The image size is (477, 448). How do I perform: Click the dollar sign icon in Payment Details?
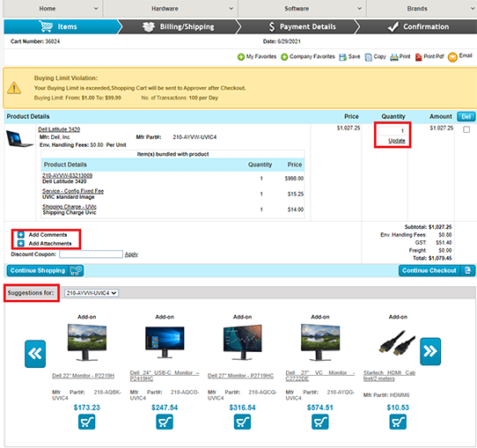click(x=272, y=26)
